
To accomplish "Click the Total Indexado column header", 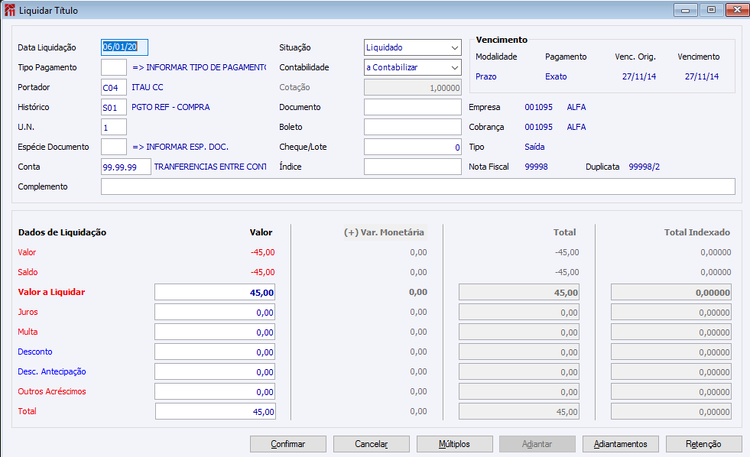I will point(697,233).
